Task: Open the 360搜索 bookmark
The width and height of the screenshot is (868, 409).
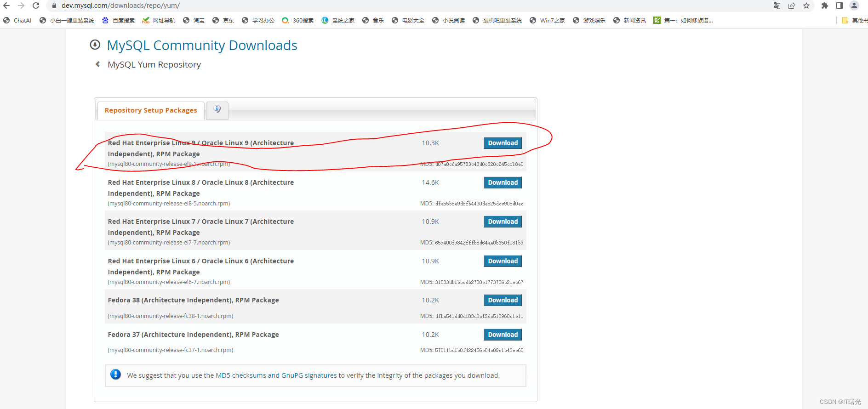Action: click(x=298, y=20)
